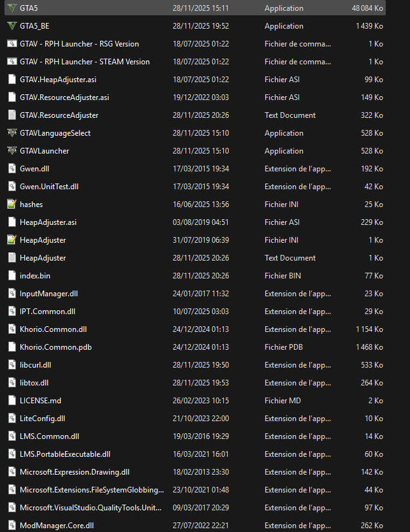Click the libcurl.dll file icon

pos(12,365)
